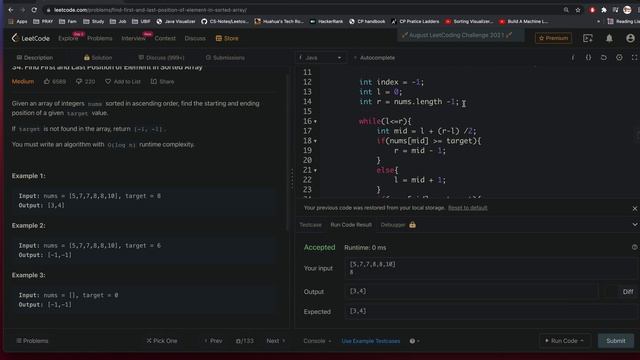Open the Java language dropdown
640x360 pixels.
pos(320,58)
